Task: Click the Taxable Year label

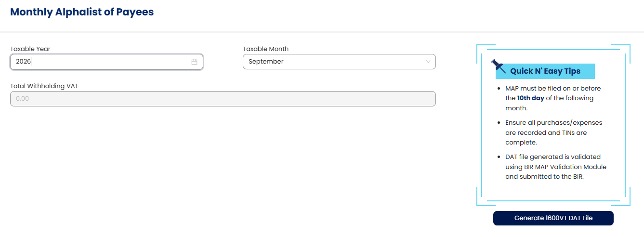Action: coord(30,49)
